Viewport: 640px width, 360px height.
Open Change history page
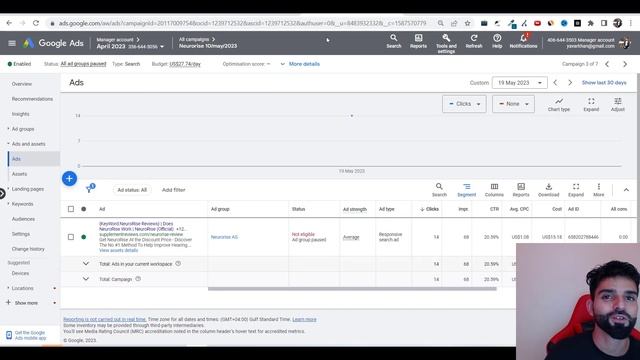28,249
